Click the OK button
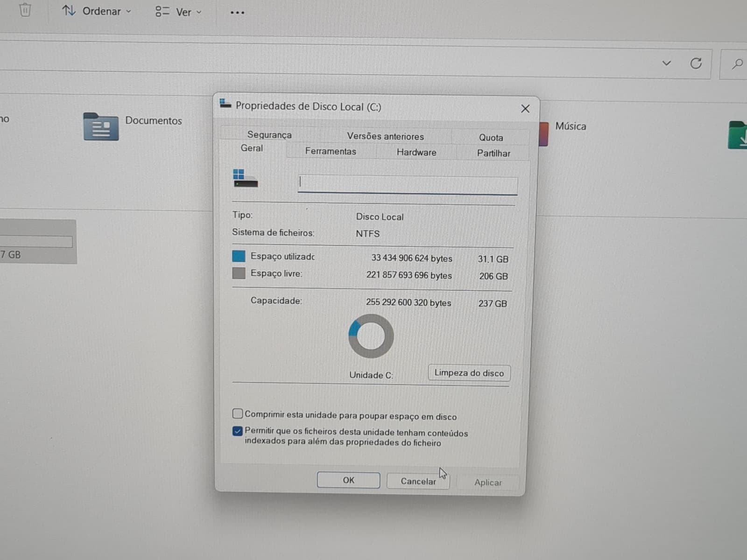Screen dimensions: 747x560 click(348, 480)
